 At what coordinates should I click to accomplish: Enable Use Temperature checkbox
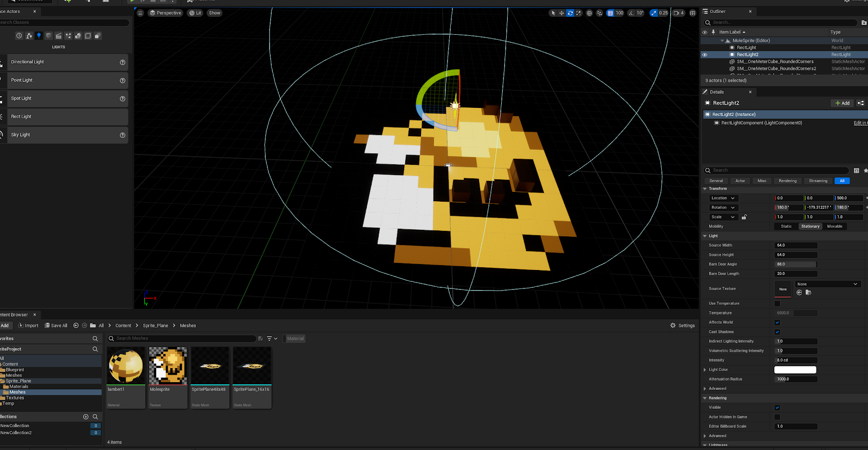point(777,304)
